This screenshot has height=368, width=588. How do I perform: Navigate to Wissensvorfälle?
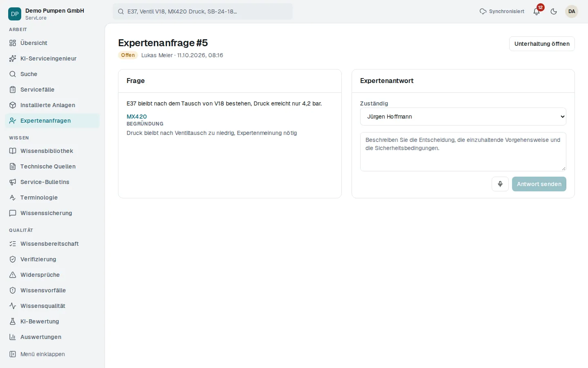coord(52,290)
